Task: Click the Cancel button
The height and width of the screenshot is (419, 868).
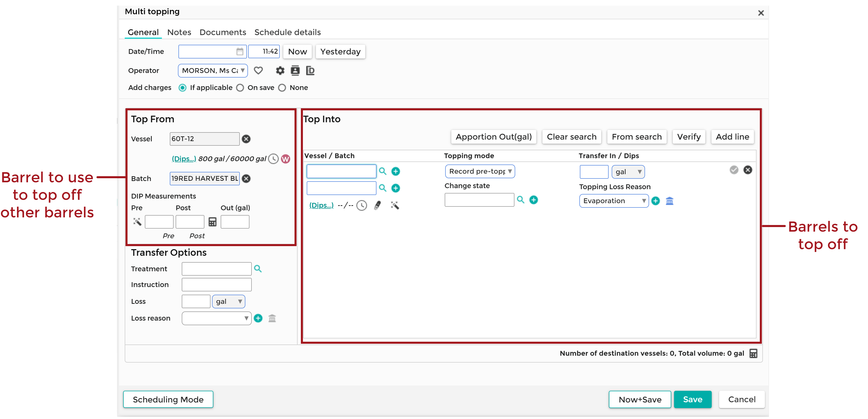Action: pyautogui.click(x=742, y=399)
